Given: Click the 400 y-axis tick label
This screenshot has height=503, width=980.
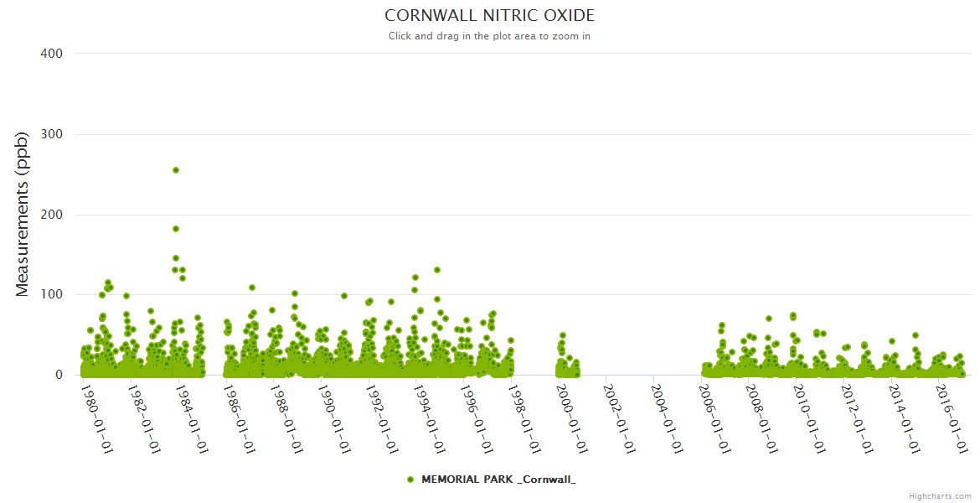Looking at the screenshot, I should click(52, 54).
